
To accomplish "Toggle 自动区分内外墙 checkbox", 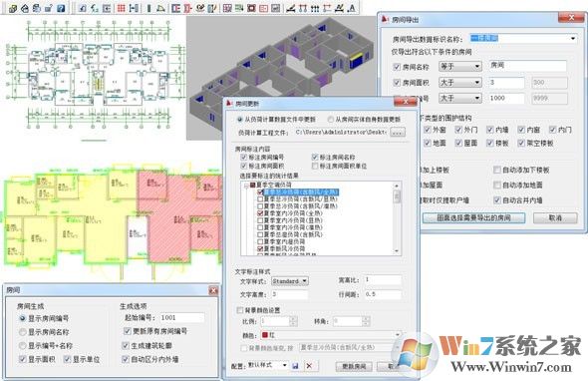I will tap(126, 359).
